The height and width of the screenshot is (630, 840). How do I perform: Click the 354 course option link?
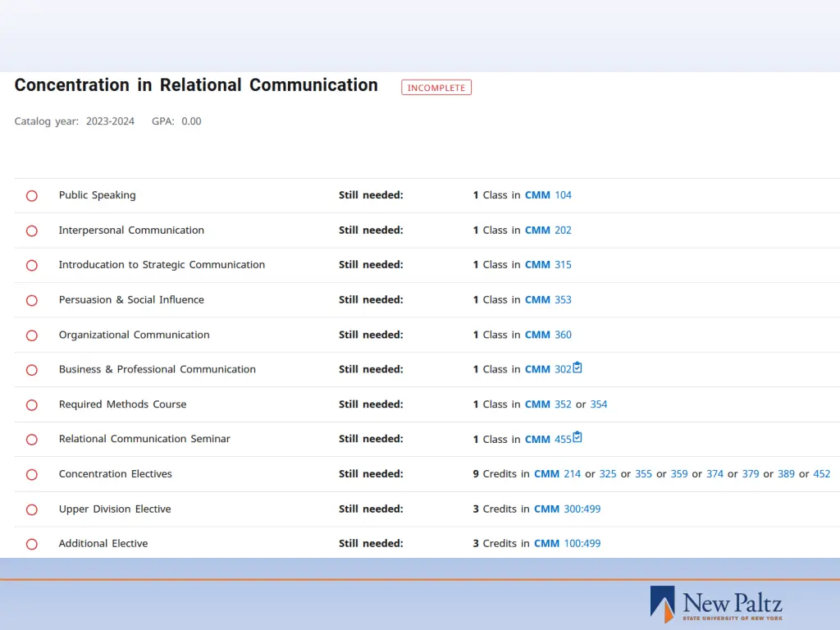(x=598, y=404)
